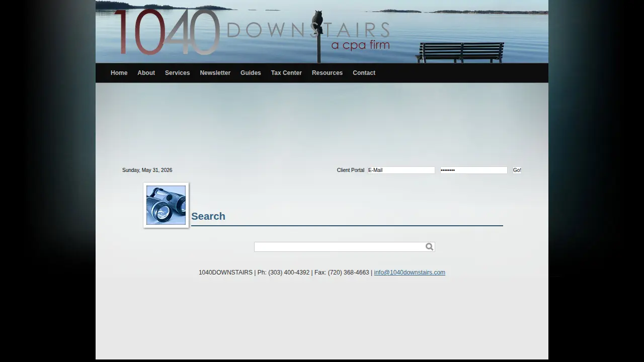Open the info@1040downstairs.com email link
The height and width of the screenshot is (362, 644).
click(x=410, y=273)
